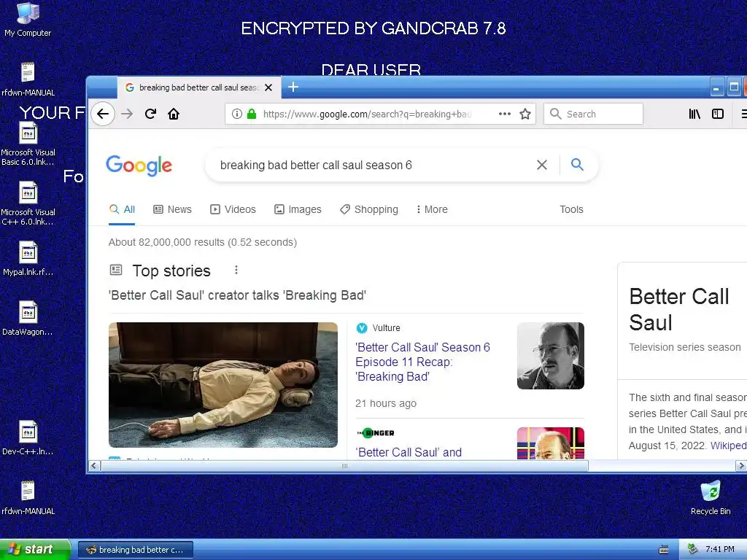Click 'Better Call Saul' creator talks headline
The height and width of the screenshot is (560, 747).
[x=237, y=295]
